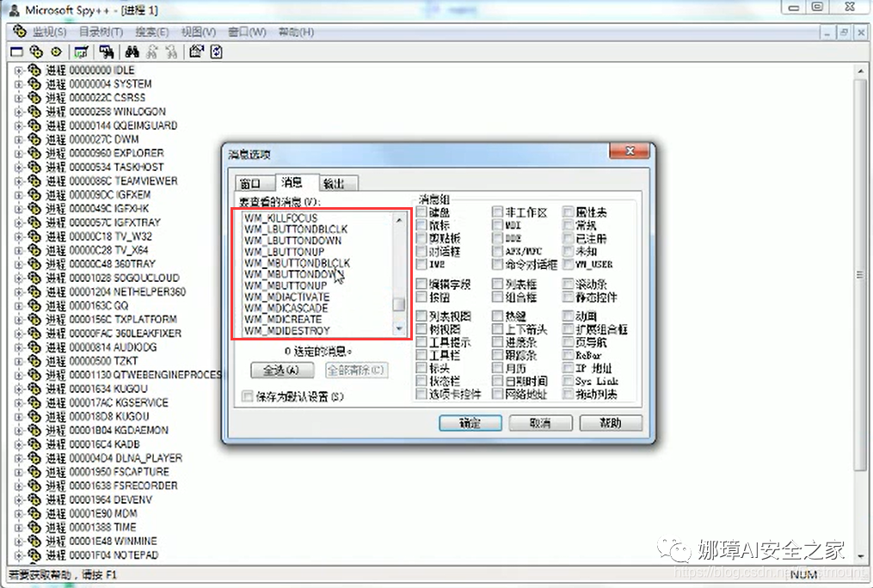
Task: Expand the 00000FAC 360LEAKFIXER process node
Action: click(18, 334)
